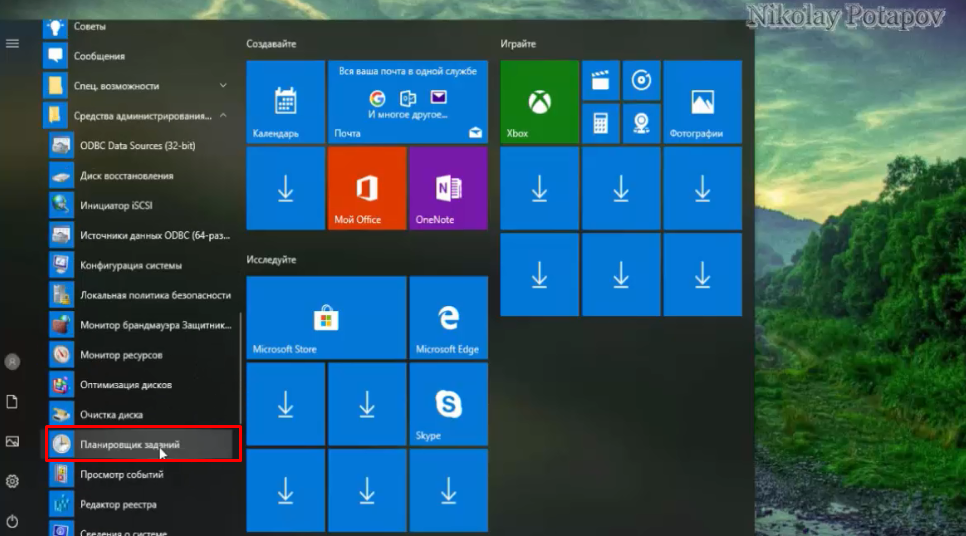
Task: Click the download tile left of Skype
Action: (x=367, y=404)
